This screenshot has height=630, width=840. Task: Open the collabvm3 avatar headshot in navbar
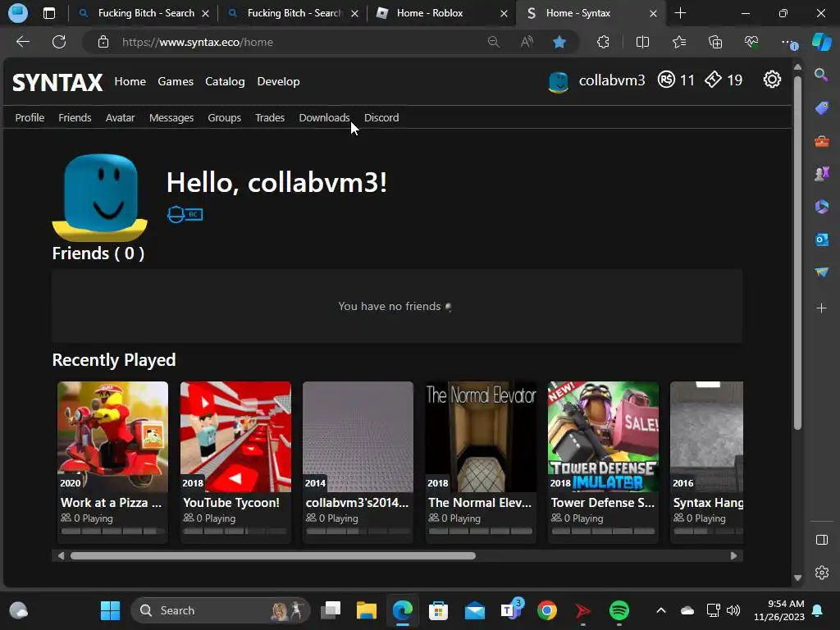558,81
